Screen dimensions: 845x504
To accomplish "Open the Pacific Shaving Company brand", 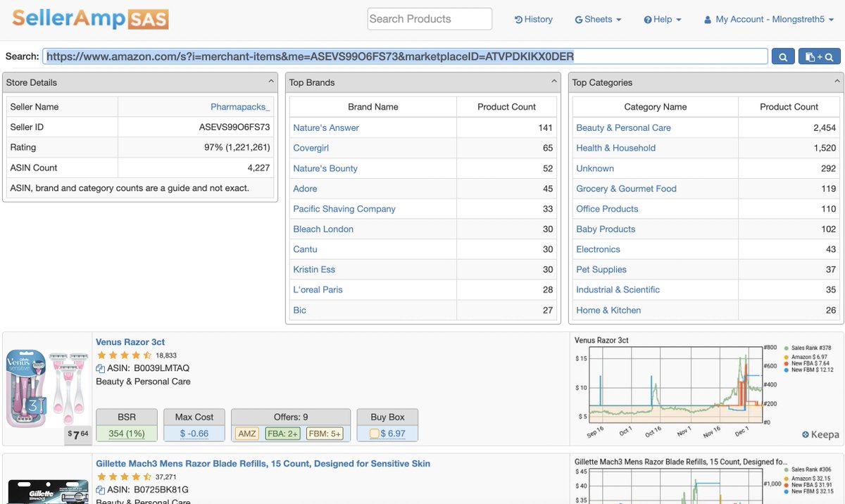I will 344,209.
